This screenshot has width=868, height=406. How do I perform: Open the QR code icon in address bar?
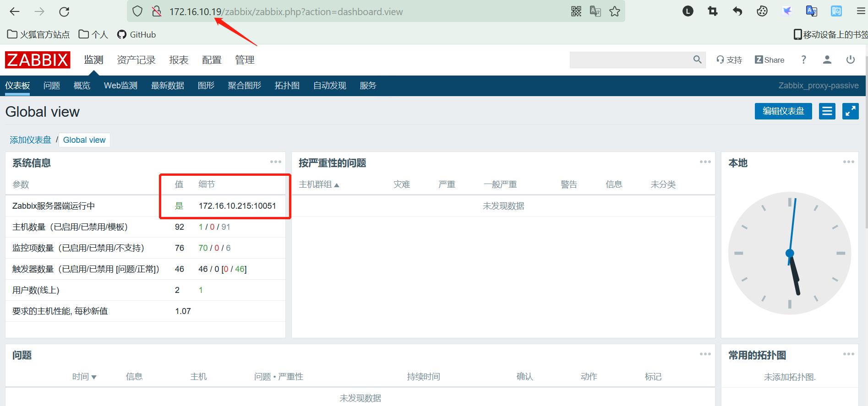click(576, 11)
